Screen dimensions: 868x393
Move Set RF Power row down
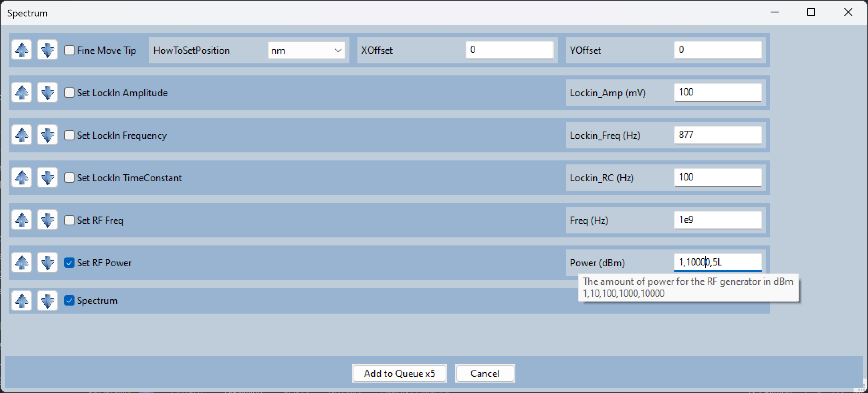(47, 263)
